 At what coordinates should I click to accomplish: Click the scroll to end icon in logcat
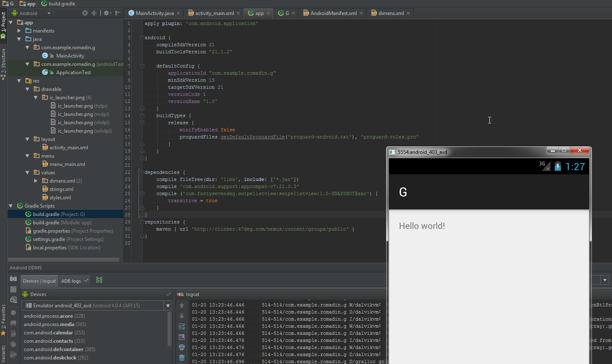point(182,337)
